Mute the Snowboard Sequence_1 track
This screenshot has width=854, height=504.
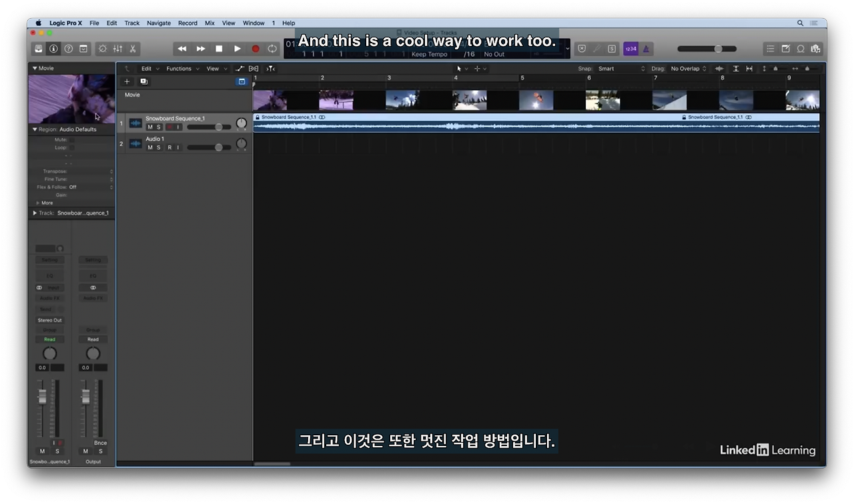(150, 127)
